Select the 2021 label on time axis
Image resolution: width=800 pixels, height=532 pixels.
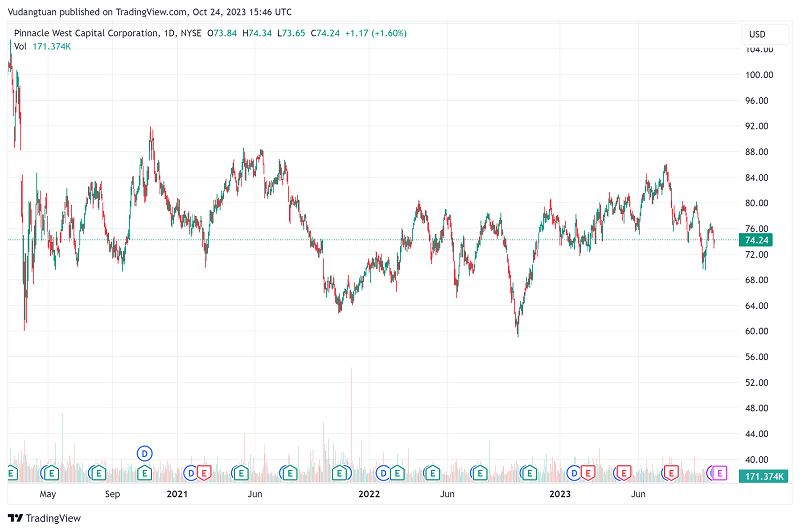pyautogui.click(x=177, y=494)
